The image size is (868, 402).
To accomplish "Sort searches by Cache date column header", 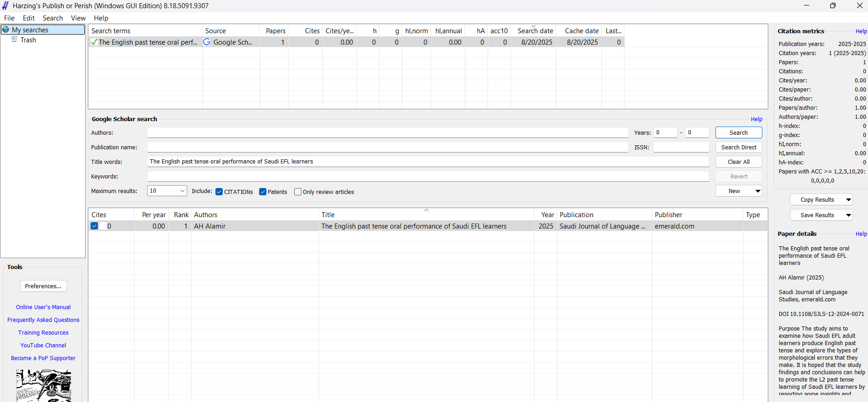I will coord(579,31).
